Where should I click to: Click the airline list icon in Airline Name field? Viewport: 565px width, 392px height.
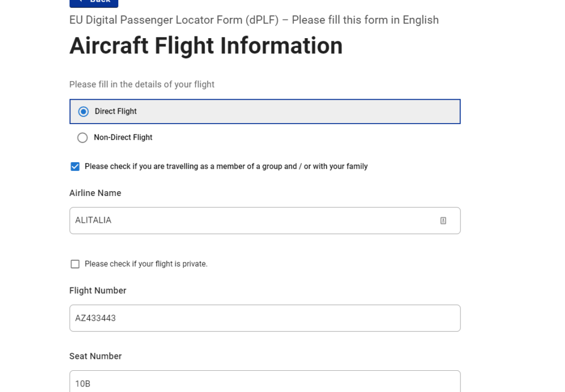coord(443,220)
